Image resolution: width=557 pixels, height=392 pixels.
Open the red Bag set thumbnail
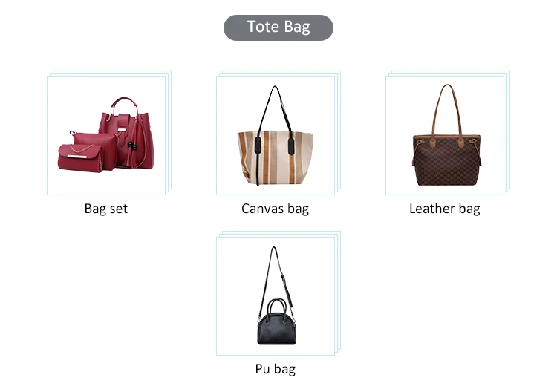point(106,136)
